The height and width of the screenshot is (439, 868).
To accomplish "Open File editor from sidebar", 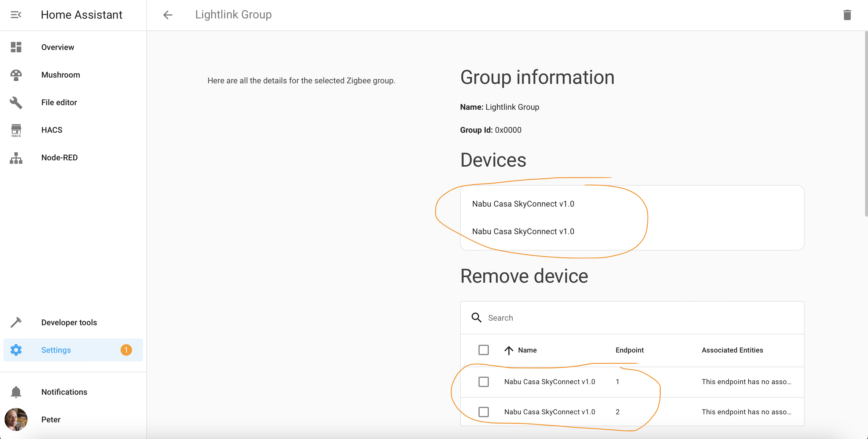I will tap(59, 102).
